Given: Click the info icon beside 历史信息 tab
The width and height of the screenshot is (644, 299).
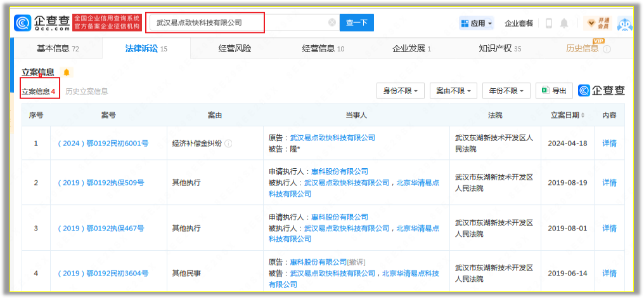Looking at the screenshot, I should [x=607, y=49].
